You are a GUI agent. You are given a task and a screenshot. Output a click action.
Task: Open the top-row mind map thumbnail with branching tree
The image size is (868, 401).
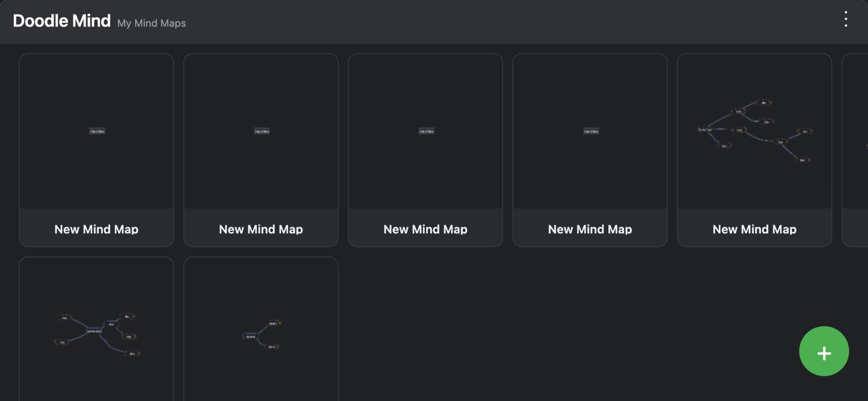point(755,131)
